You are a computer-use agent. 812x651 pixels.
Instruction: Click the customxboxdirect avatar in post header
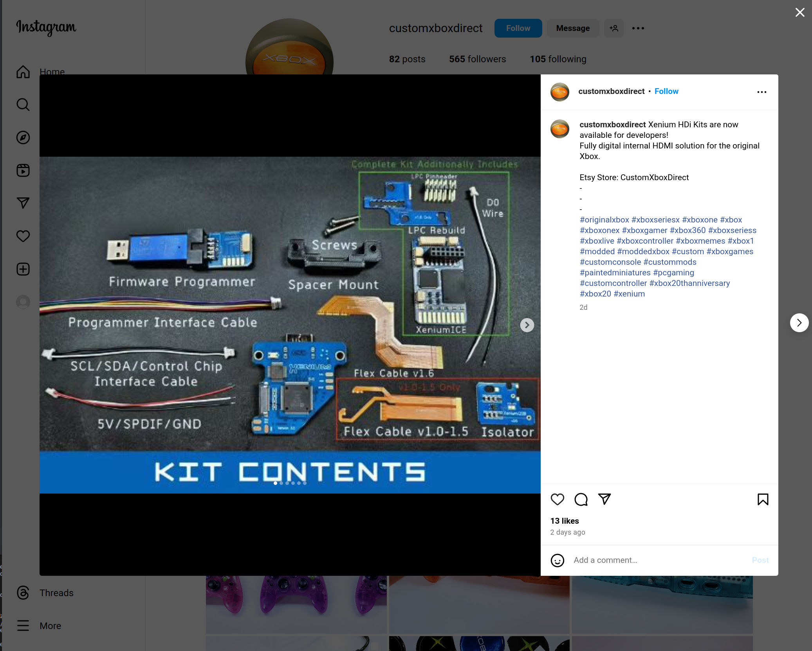[x=560, y=92]
